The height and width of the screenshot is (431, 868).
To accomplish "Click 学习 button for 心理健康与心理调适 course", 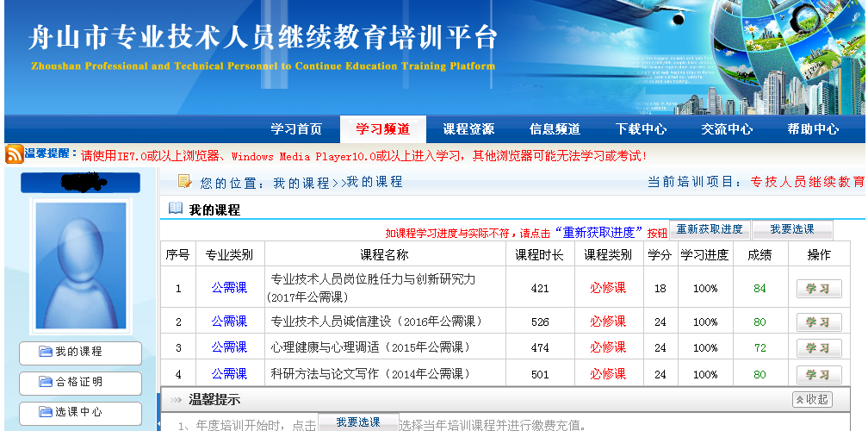I will pos(818,348).
